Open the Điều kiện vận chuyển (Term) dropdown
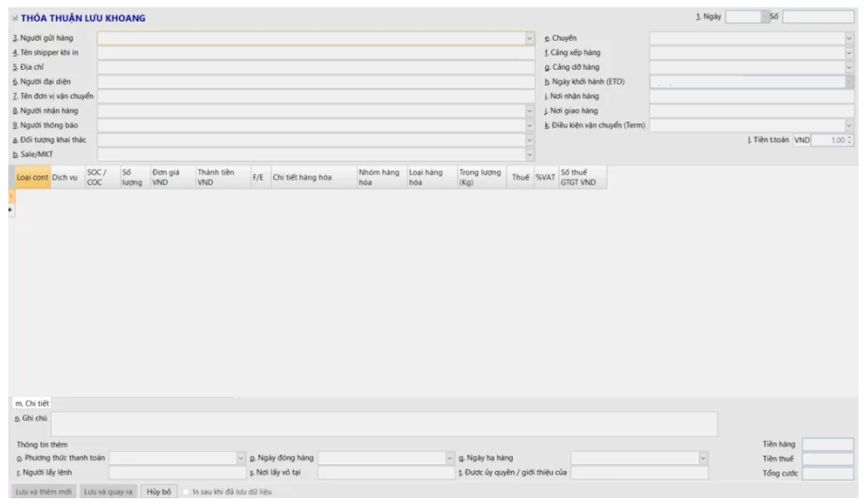The height and width of the screenshot is (504, 864). tap(849, 126)
